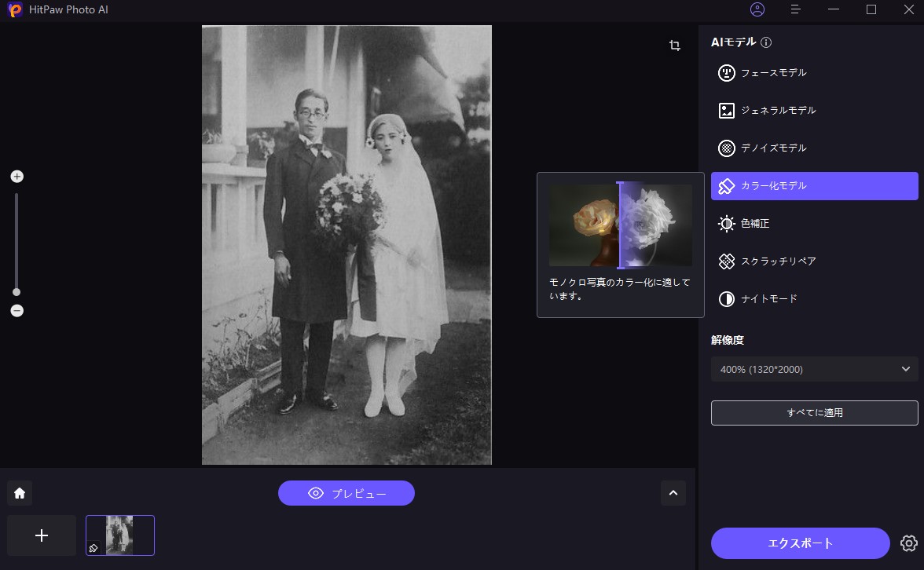Open the 解像度 resolution dropdown
The image size is (924, 570).
[x=814, y=368]
